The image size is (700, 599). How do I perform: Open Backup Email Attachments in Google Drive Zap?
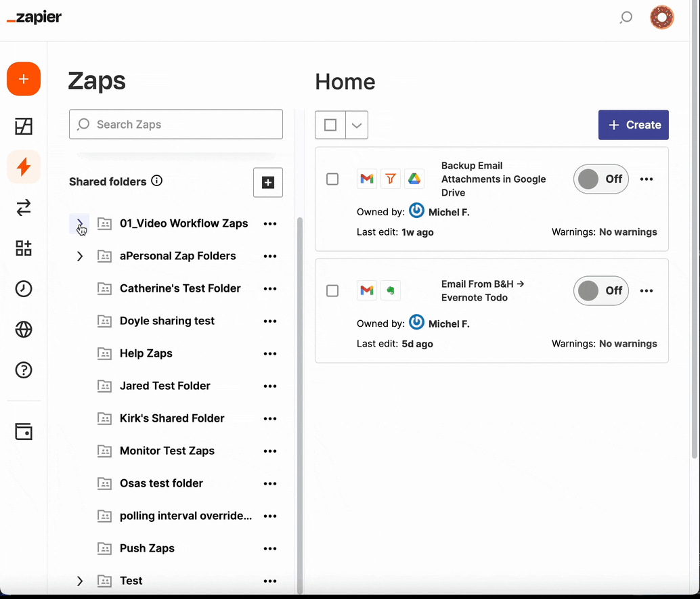(x=494, y=179)
